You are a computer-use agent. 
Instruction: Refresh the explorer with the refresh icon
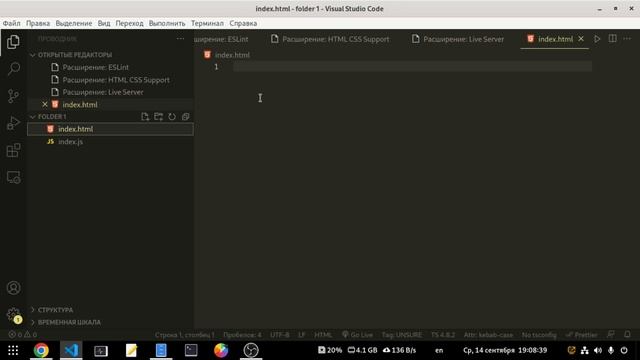172,117
